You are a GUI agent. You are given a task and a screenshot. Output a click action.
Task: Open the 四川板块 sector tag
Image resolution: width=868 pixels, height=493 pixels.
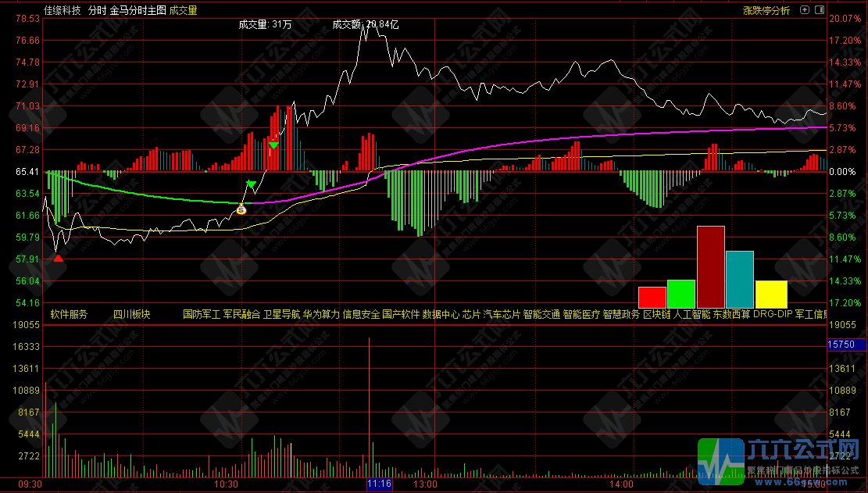tap(131, 315)
